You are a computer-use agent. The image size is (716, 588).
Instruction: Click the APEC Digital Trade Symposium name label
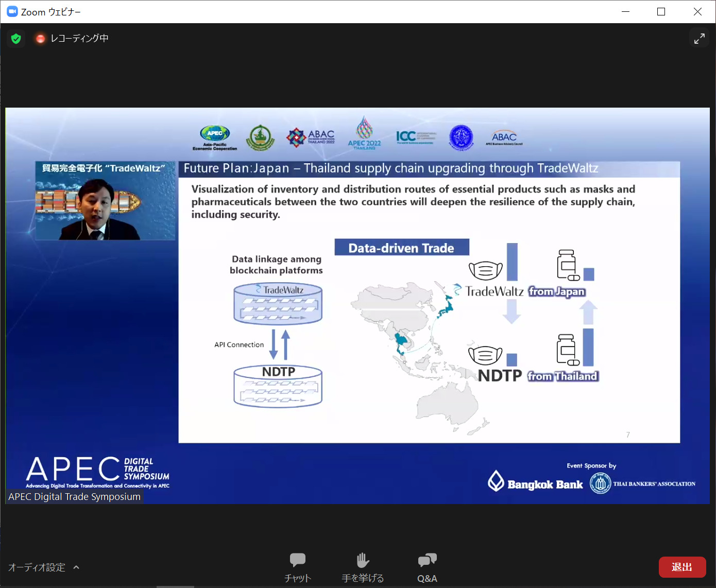[x=74, y=497]
